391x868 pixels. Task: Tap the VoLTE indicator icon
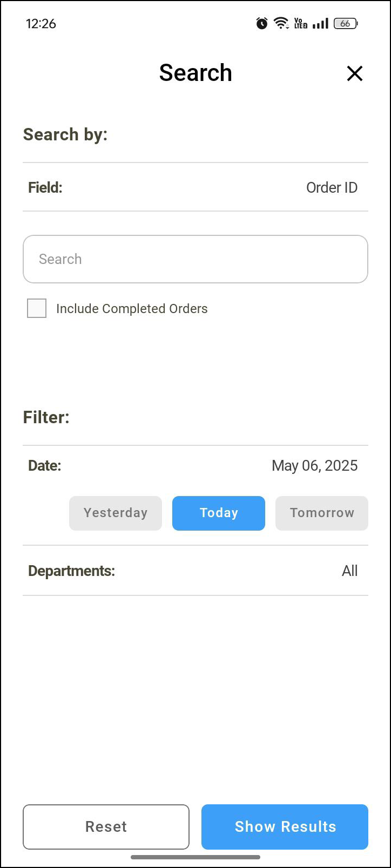coord(300,23)
